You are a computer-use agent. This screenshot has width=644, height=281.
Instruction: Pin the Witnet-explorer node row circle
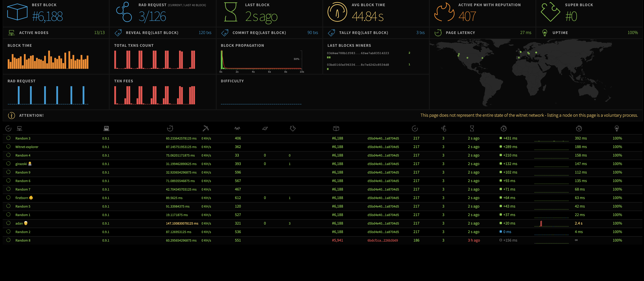click(8, 147)
